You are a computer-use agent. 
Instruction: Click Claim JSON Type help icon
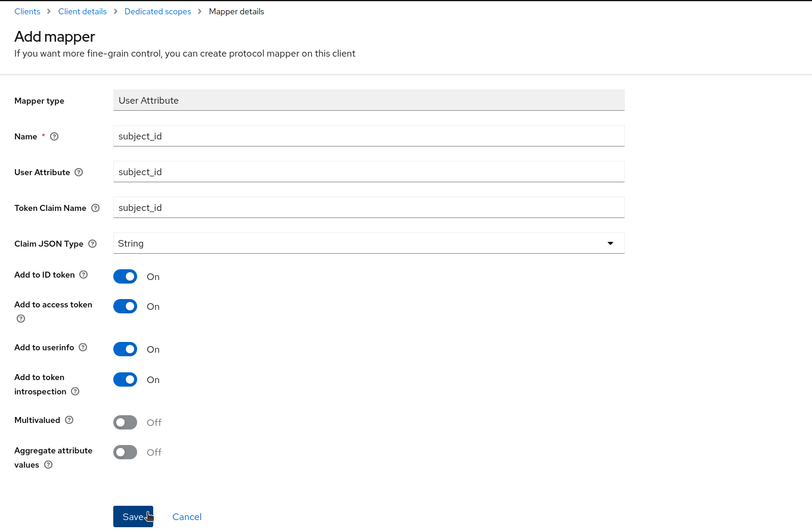tap(92, 244)
